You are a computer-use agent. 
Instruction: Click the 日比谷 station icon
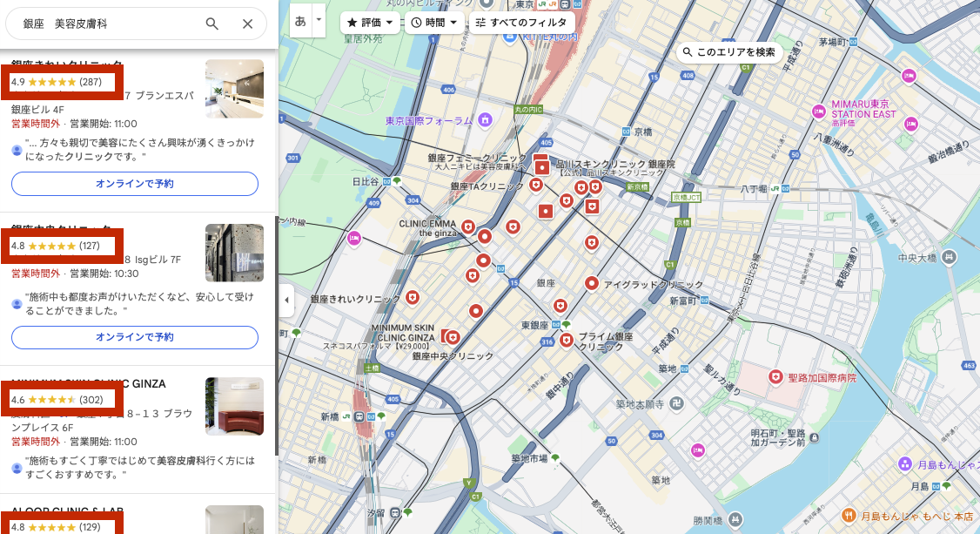pos(387,181)
